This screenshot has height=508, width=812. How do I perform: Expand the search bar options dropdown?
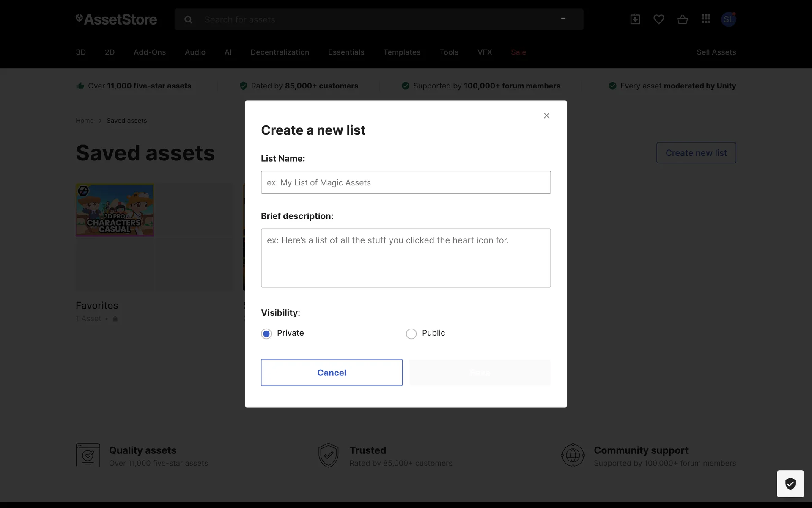563,19
